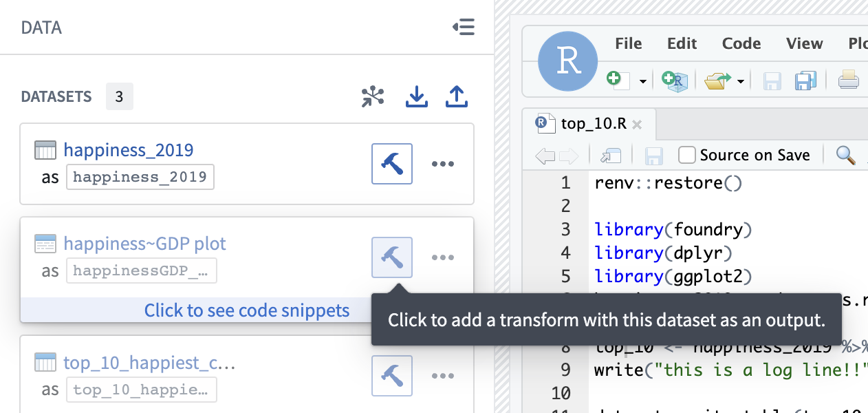The image size is (868, 413).
Task: Expand the open recent files dropdown arrow
Action: (741, 81)
